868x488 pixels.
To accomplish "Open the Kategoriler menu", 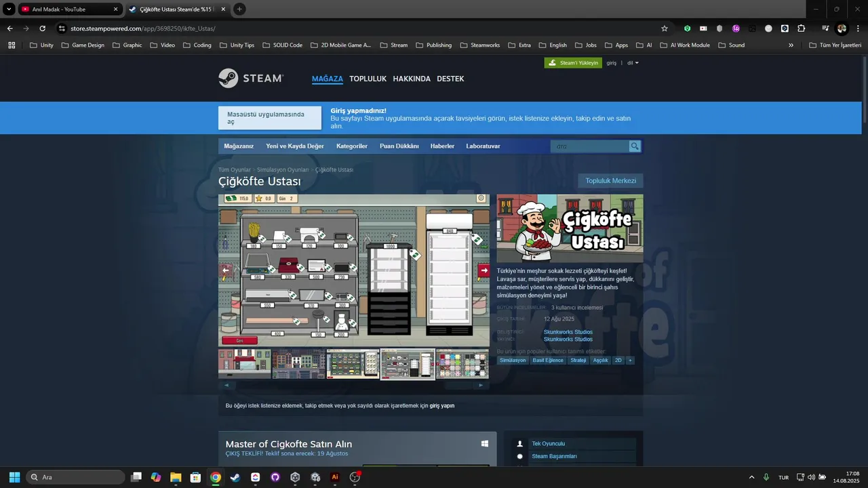I will [352, 146].
